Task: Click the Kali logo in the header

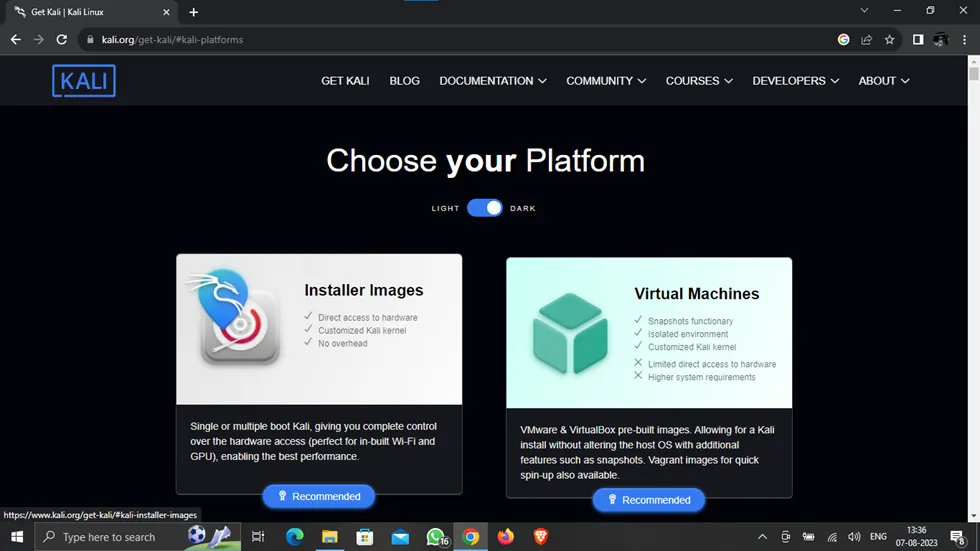Action: (x=84, y=81)
